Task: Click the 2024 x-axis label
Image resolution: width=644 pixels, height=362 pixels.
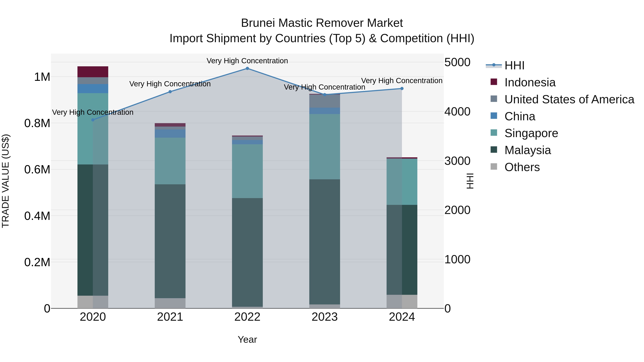Action: coord(402,317)
